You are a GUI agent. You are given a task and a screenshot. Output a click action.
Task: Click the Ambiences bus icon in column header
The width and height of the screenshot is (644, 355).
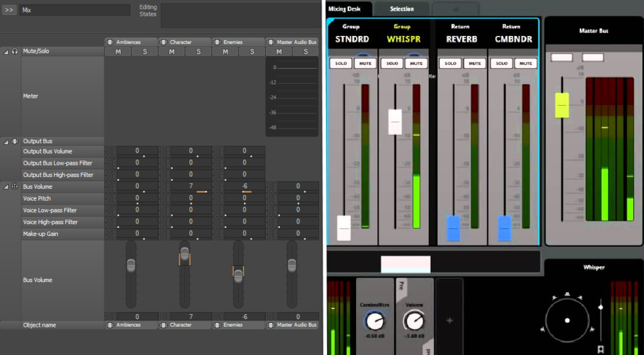click(110, 42)
